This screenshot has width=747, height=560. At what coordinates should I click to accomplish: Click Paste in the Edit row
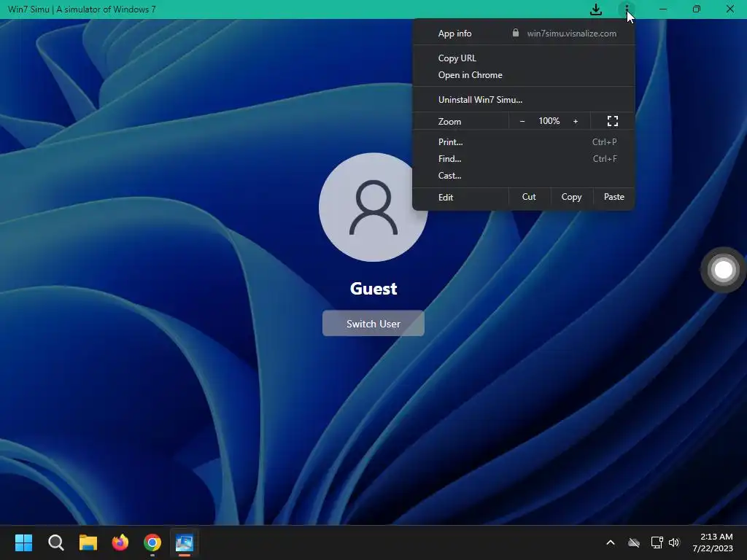pyautogui.click(x=614, y=197)
